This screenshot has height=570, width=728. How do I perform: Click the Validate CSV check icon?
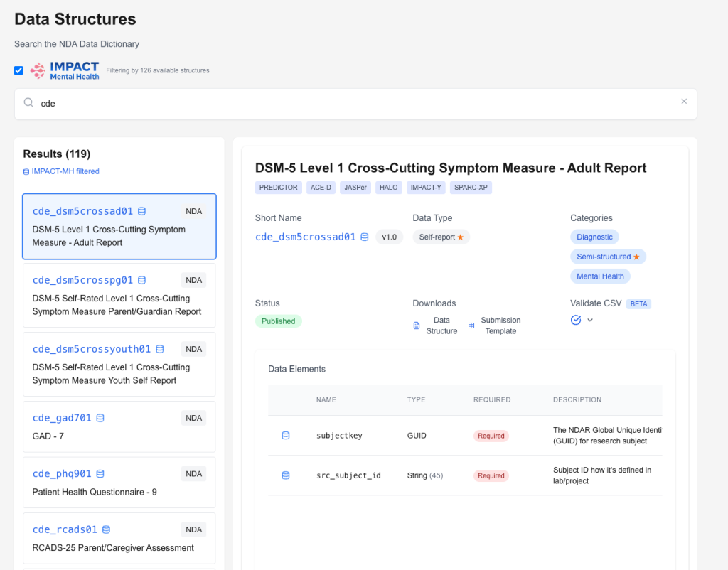point(576,320)
